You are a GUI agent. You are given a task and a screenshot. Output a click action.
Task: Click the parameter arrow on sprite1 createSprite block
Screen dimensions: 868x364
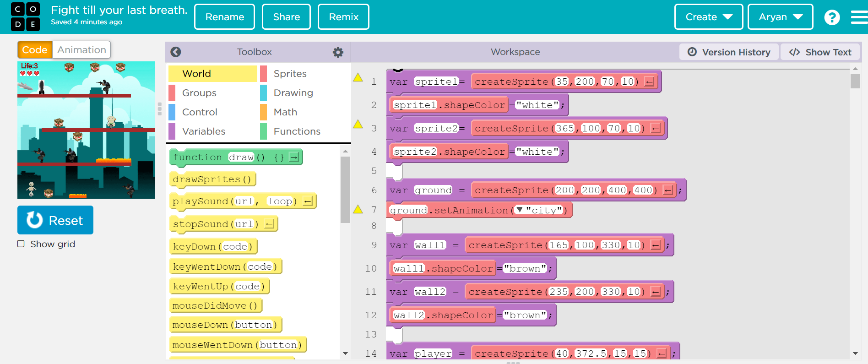649,81
